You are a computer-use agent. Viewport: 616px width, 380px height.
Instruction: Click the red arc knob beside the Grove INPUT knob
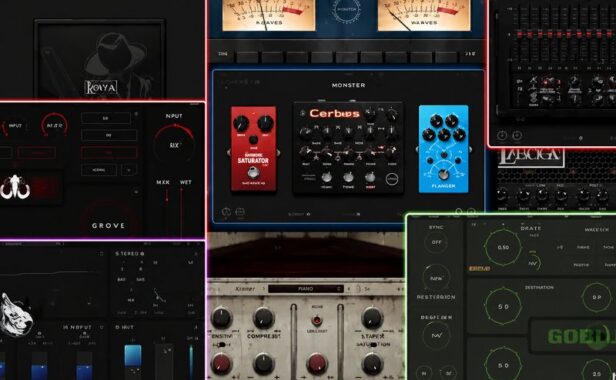tap(54, 126)
